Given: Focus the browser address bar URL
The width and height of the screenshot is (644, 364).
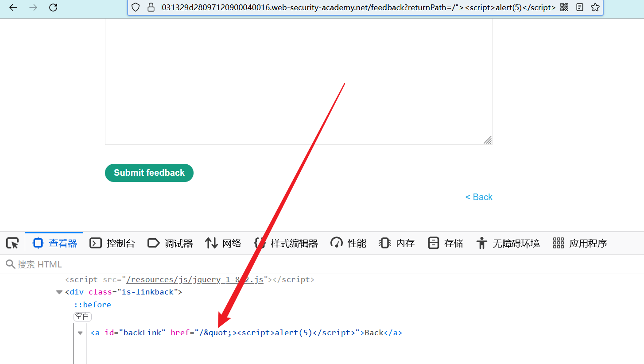Looking at the screenshot, I should [358, 8].
